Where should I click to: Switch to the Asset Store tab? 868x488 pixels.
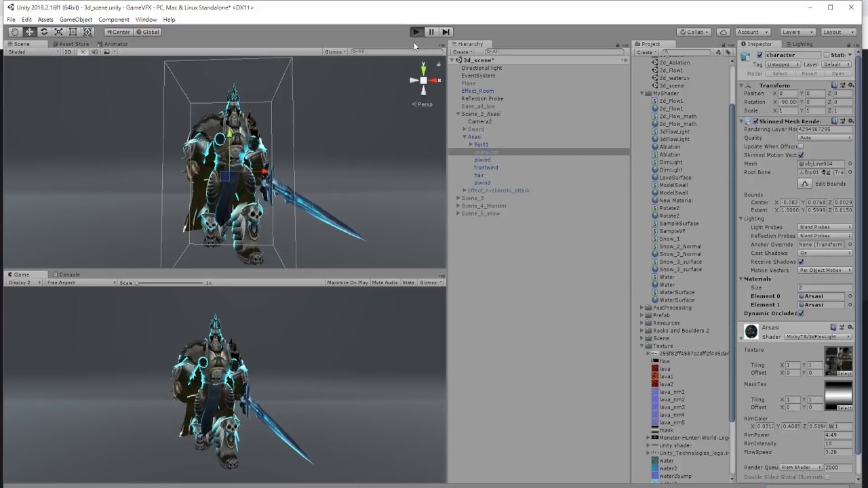71,44
